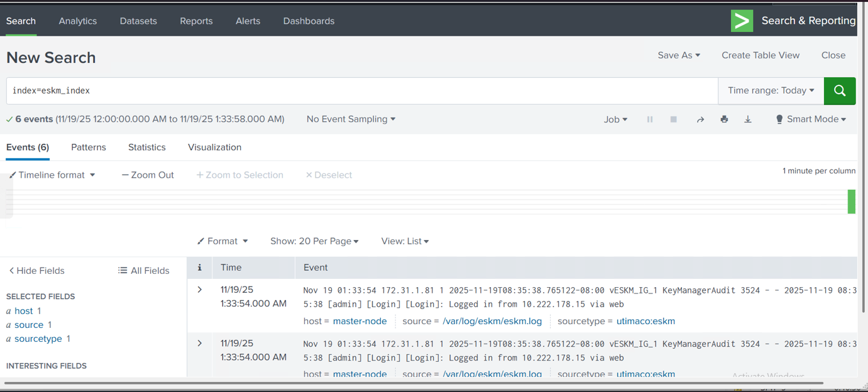Pause the search job
This screenshot has height=392, width=868.
(x=650, y=119)
